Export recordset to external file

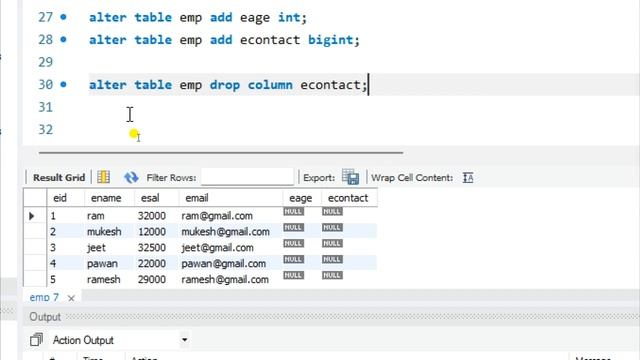click(x=350, y=177)
